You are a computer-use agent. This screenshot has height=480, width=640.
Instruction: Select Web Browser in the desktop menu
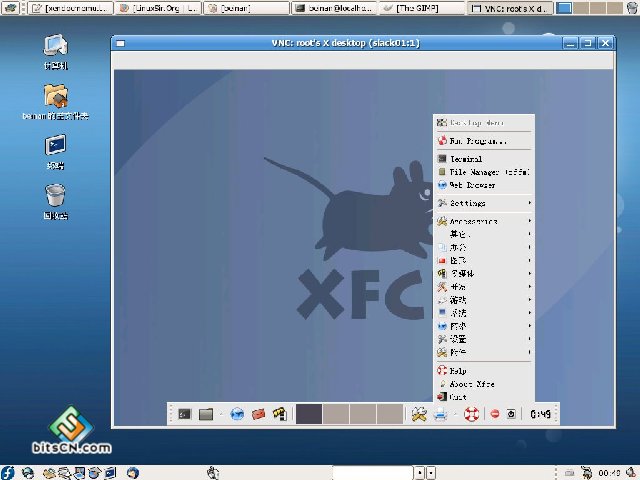pyautogui.click(x=484, y=185)
